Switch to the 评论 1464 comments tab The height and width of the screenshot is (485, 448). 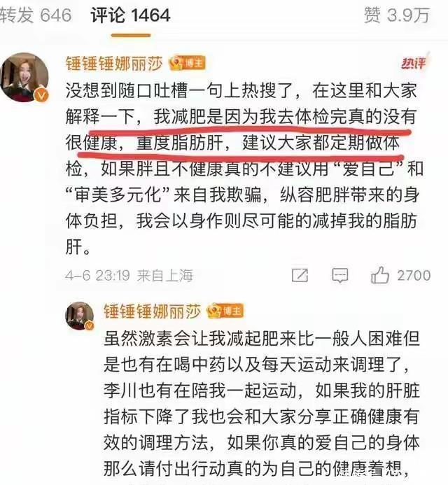(x=130, y=15)
